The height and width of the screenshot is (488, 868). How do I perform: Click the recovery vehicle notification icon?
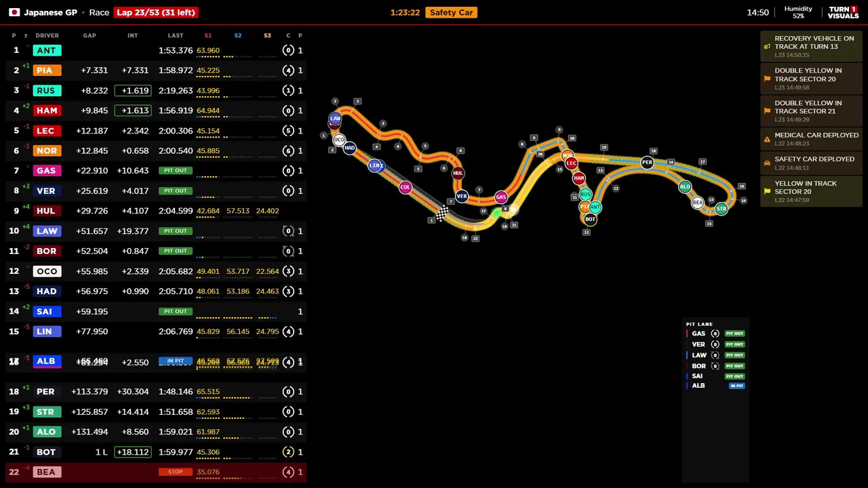[767, 47]
